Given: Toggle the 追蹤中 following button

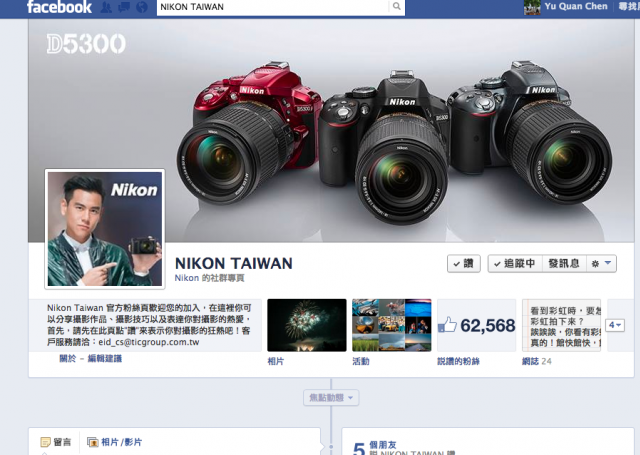Looking at the screenshot, I should [x=515, y=264].
